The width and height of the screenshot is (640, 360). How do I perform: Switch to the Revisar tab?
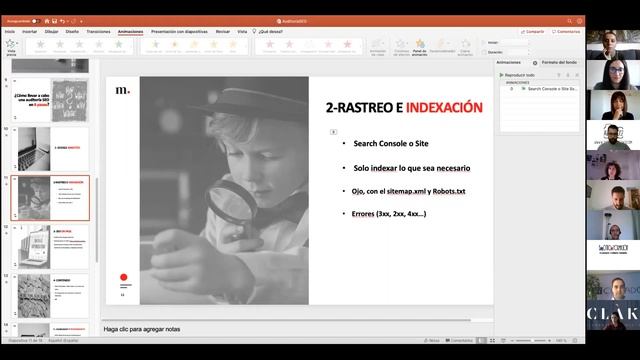(223, 31)
